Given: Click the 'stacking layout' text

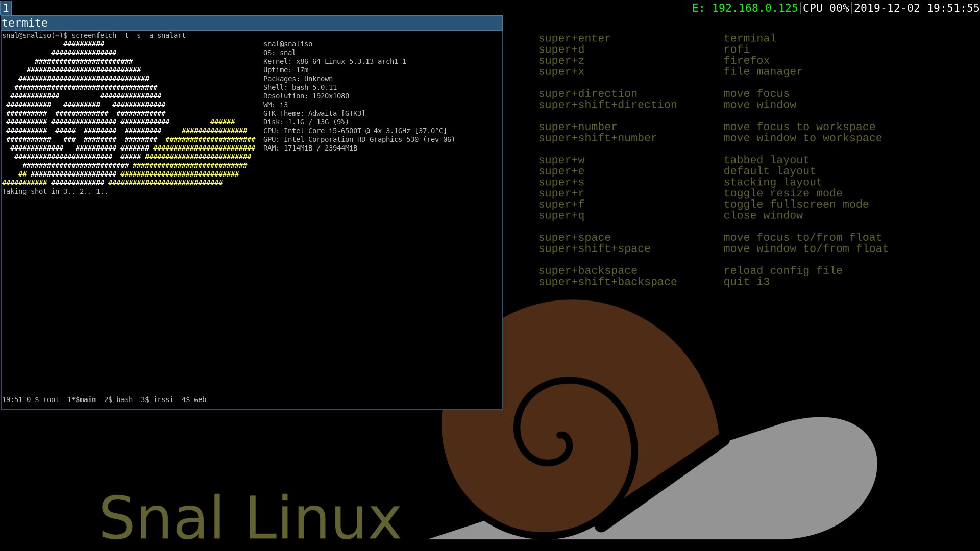Looking at the screenshot, I should pos(773,182).
